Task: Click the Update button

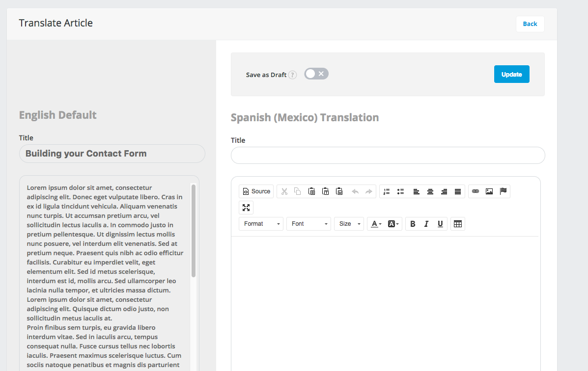Action: coord(511,74)
